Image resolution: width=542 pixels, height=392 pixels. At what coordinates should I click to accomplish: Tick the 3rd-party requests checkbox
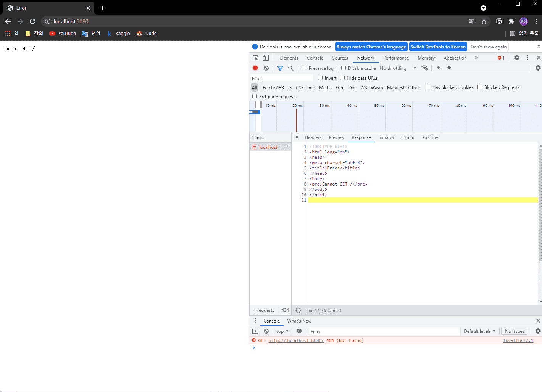[x=255, y=96]
